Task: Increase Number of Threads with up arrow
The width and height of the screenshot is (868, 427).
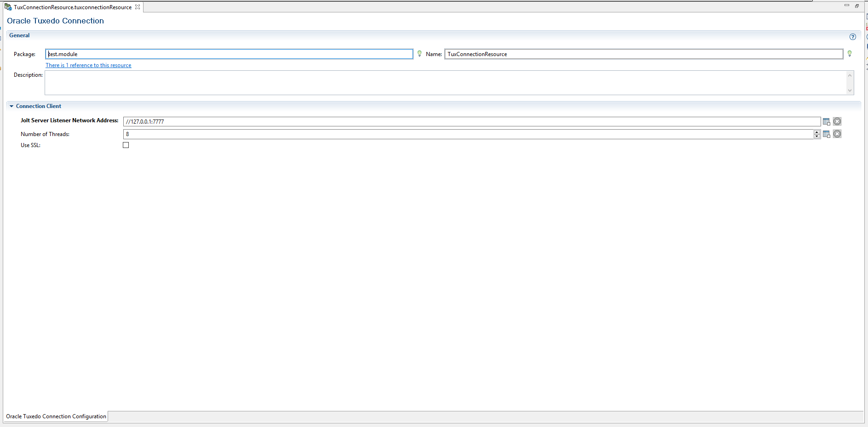Action: (817, 132)
